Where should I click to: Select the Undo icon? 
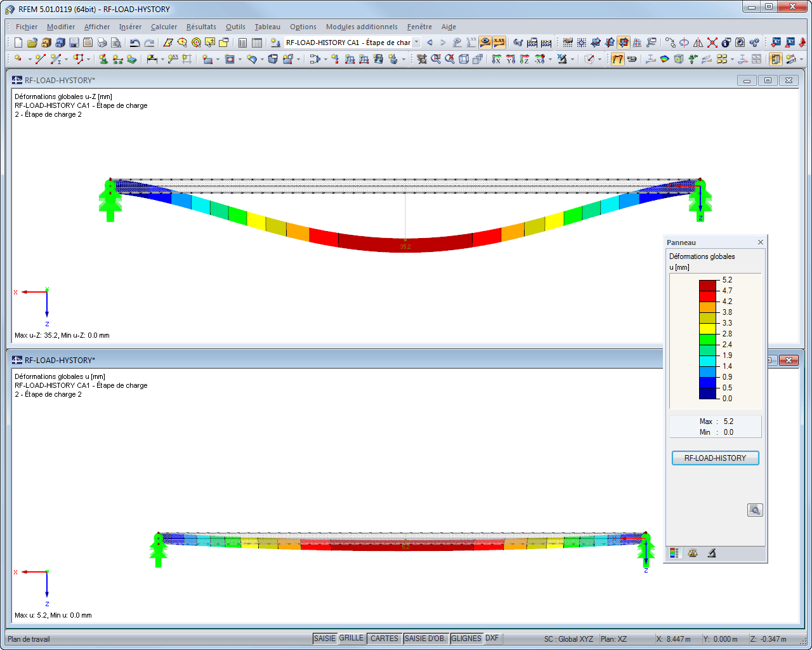point(134,42)
